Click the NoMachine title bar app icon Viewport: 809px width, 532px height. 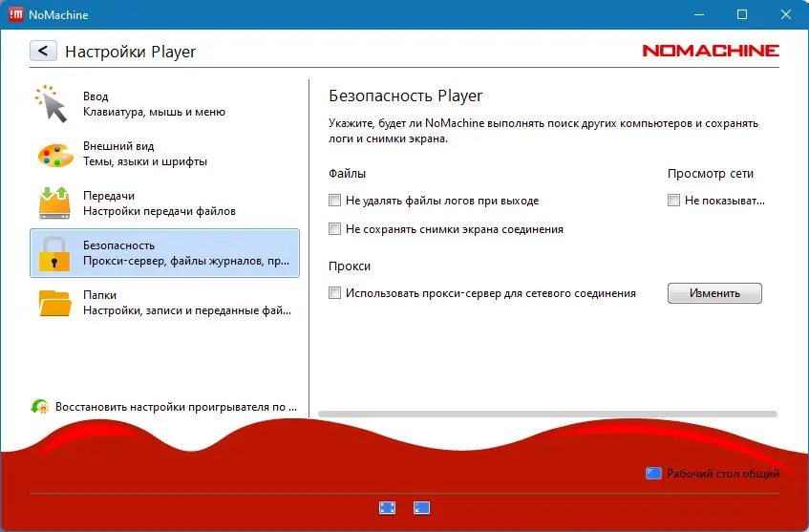16,14
